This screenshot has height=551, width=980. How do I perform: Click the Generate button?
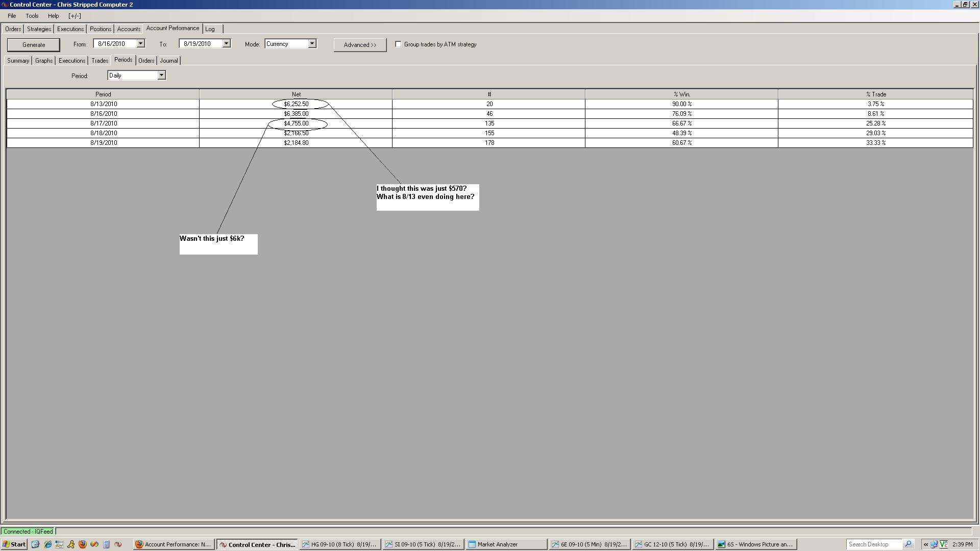point(34,45)
